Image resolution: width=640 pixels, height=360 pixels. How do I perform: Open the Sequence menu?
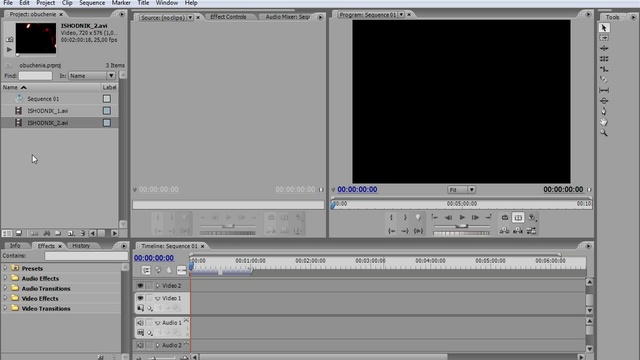92,3
